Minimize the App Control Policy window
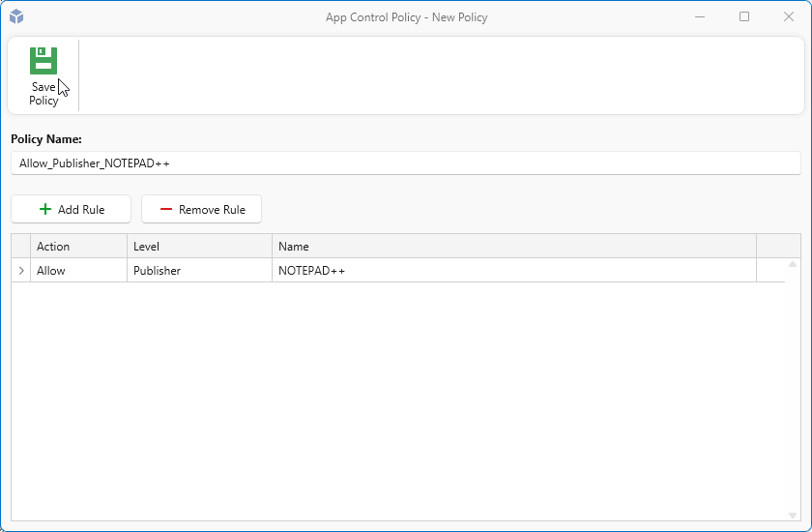This screenshot has width=812, height=532. tap(701, 16)
